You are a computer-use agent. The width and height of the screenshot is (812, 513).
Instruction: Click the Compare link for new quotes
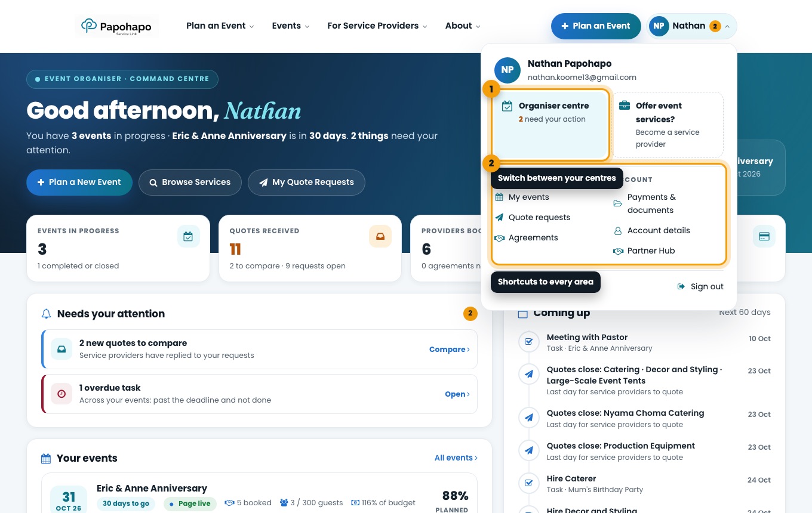pyautogui.click(x=450, y=350)
